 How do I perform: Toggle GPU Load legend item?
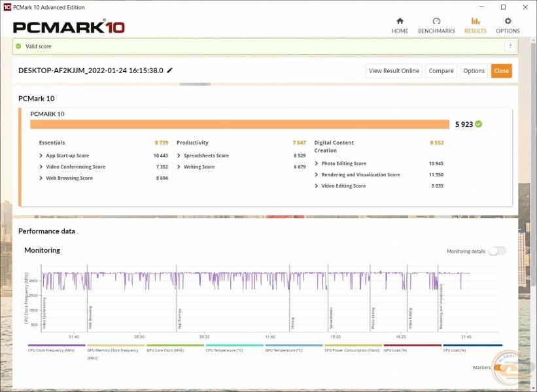pyautogui.click(x=412, y=348)
